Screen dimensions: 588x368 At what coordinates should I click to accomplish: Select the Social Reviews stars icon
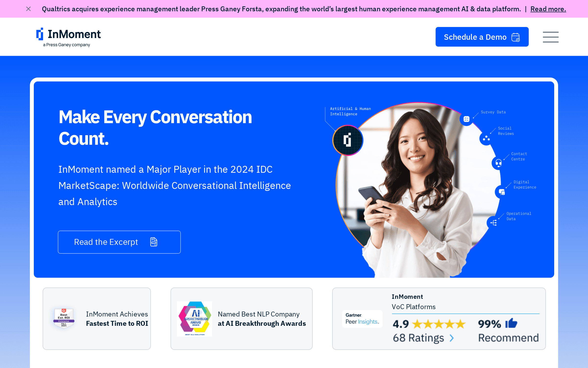486,138
